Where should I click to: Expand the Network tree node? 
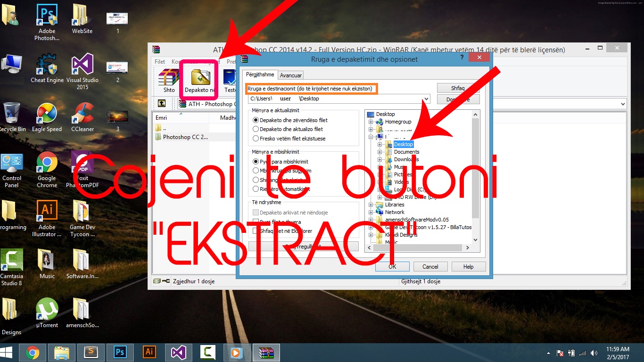coord(371,212)
